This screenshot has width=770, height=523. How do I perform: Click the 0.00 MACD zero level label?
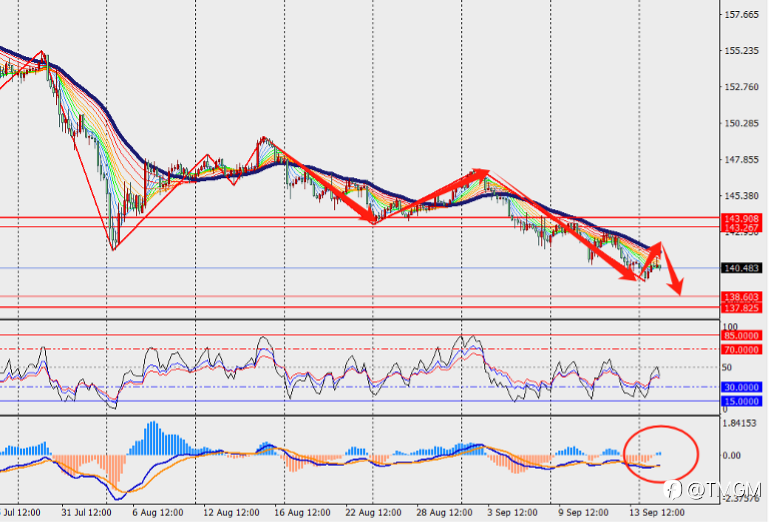pyautogui.click(x=732, y=455)
